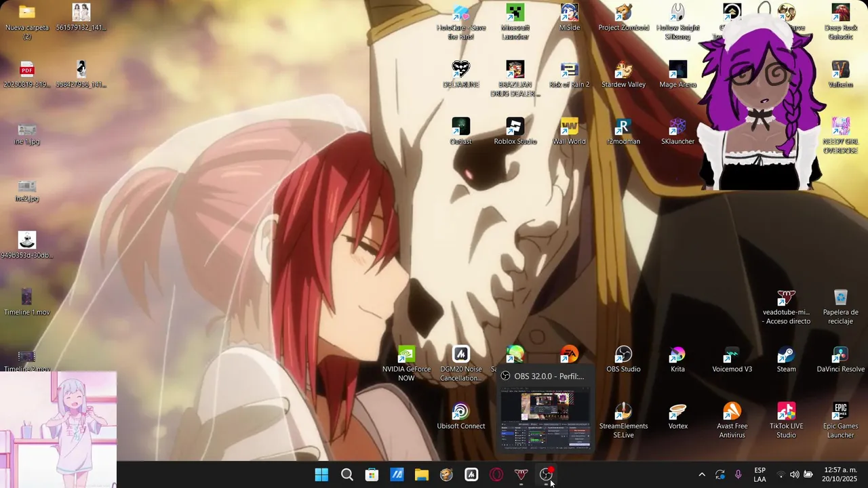
Task: Open Voicemod V3 shortcut
Action: 732,359
